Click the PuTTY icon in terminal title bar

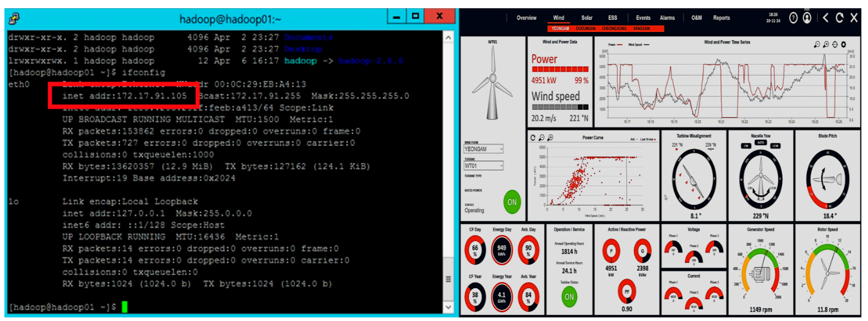click(x=14, y=18)
